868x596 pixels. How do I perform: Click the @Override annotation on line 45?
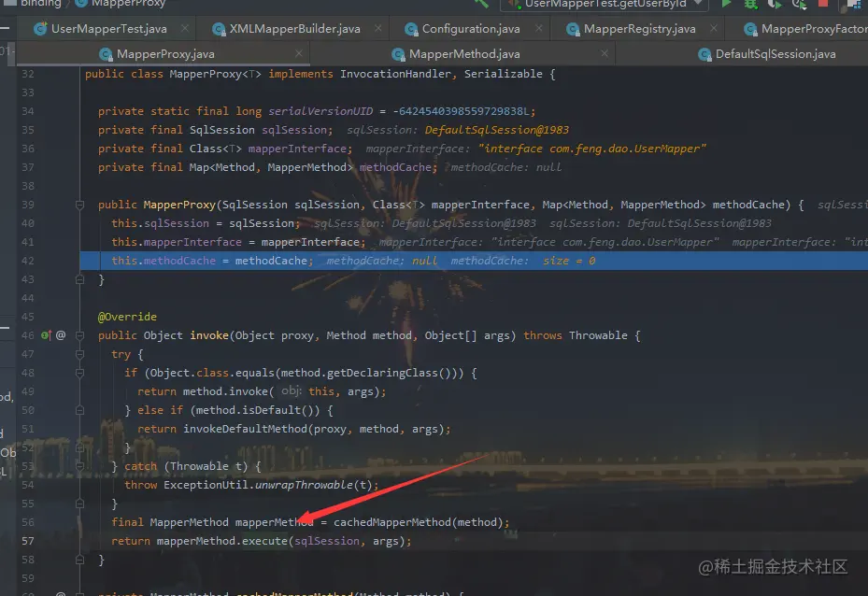(127, 317)
